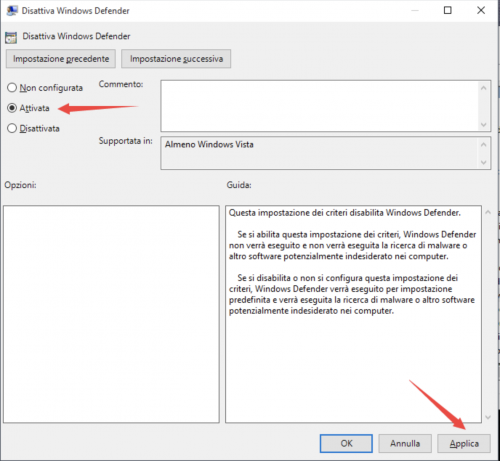Click Guida panel scroll down arrow
Screen dimensions: 500x461
(488, 417)
